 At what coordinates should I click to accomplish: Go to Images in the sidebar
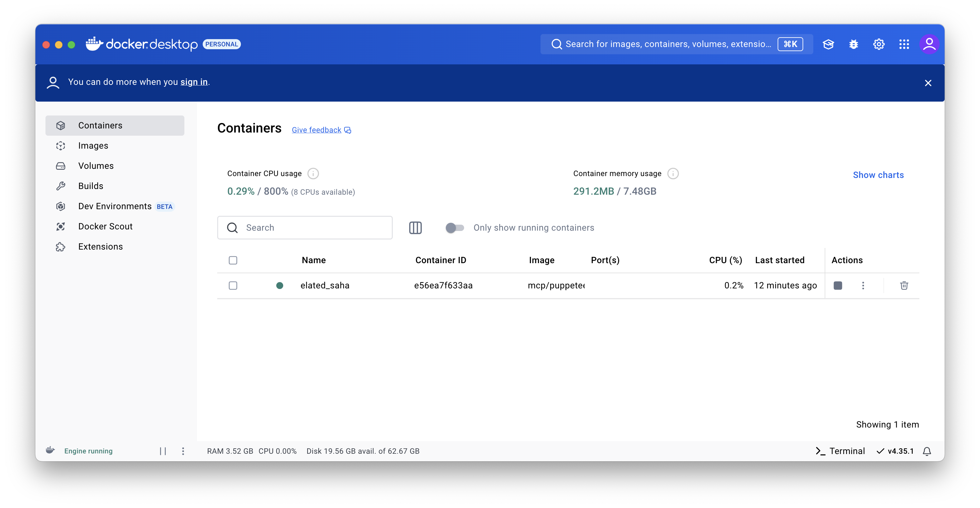tap(93, 146)
